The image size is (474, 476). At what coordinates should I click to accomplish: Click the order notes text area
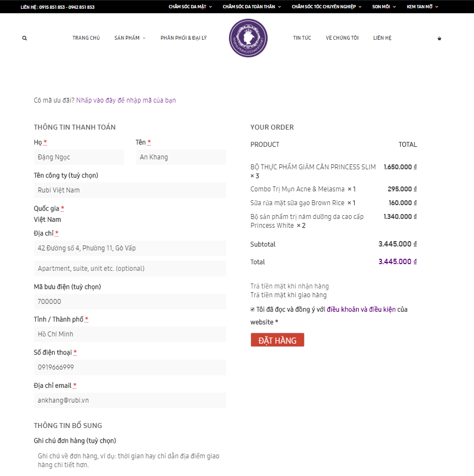point(130,460)
